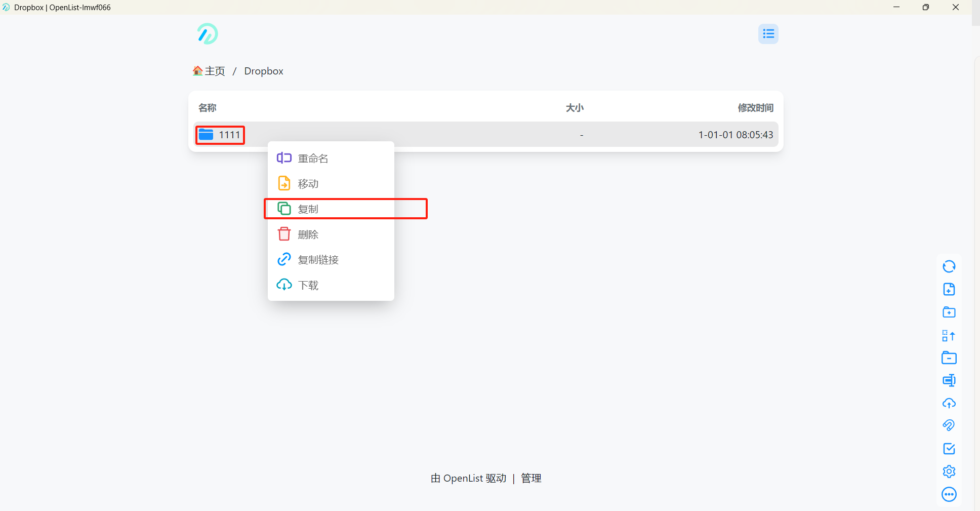
Task: Click the new file icon
Action: pos(949,289)
